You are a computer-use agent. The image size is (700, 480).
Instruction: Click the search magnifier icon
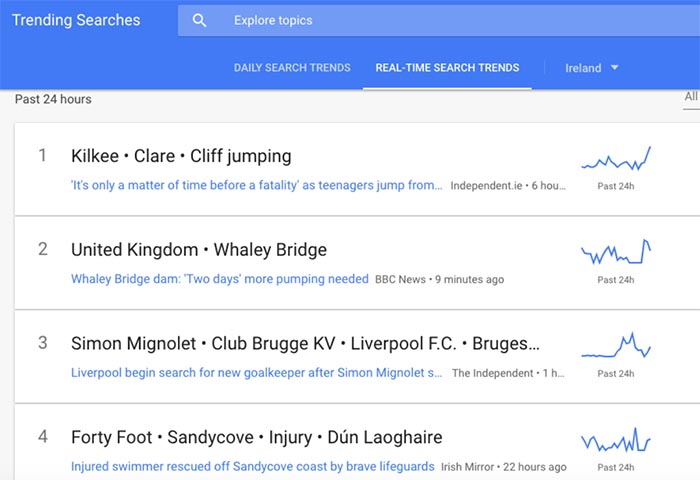click(x=199, y=20)
